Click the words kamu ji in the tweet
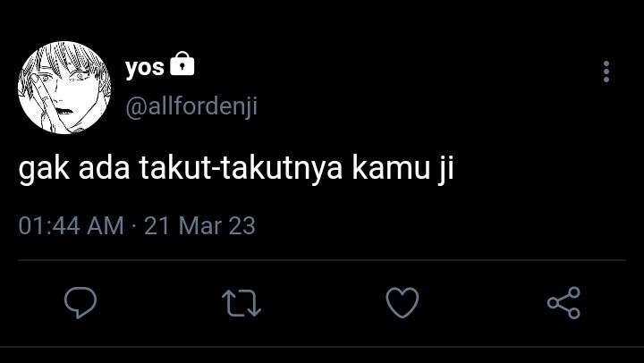Viewport: 644px width, 363px height. pos(402,169)
